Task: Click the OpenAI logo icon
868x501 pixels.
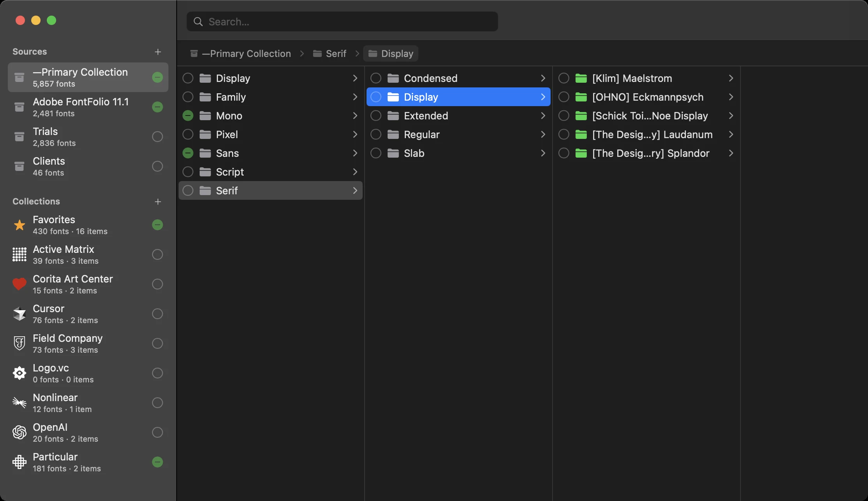Action: click(19, 432)
